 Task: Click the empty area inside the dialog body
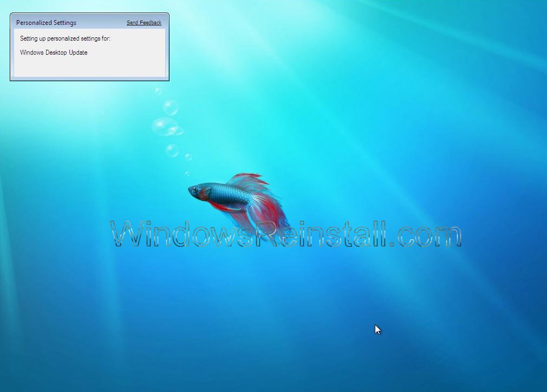(89, 67)
